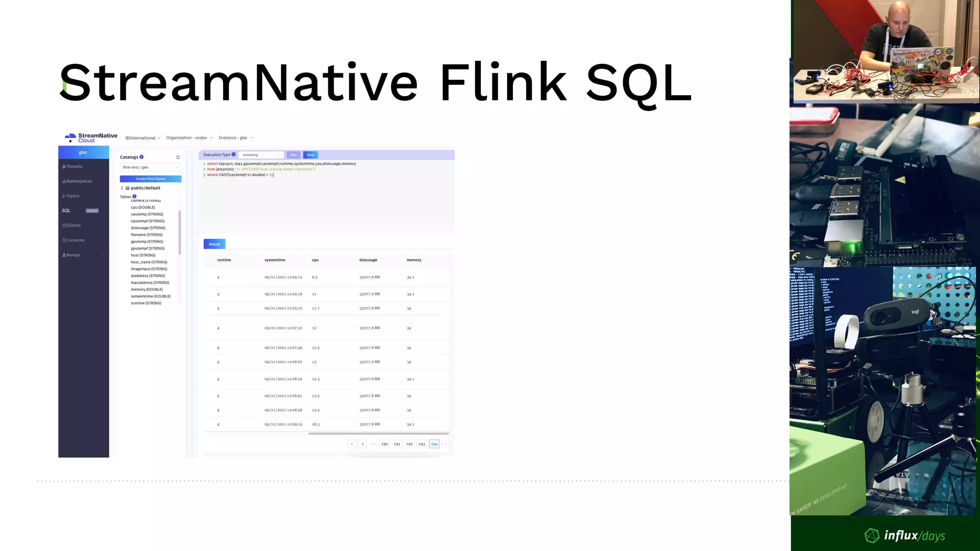
Task: Jump to results page 190
Action: point(384,444)
